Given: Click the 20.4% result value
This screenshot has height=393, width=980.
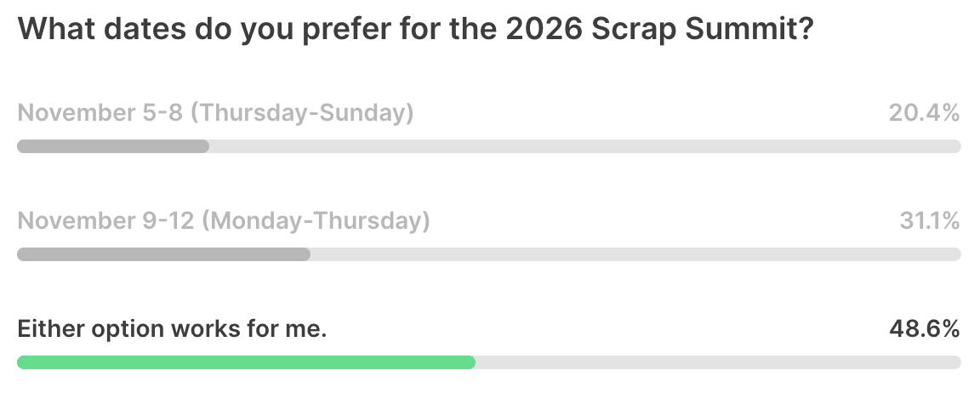Looking at the screenshot, I should (924, 113).
